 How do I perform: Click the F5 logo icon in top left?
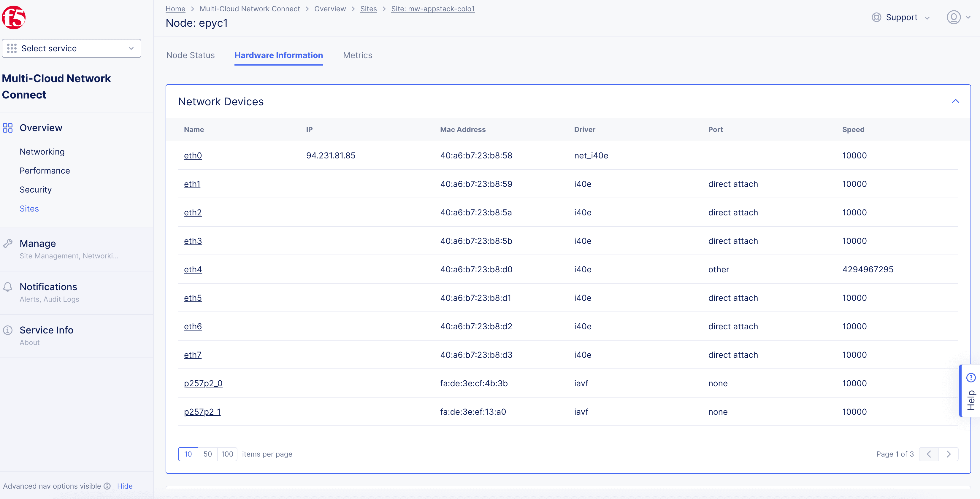click(17, 17)
